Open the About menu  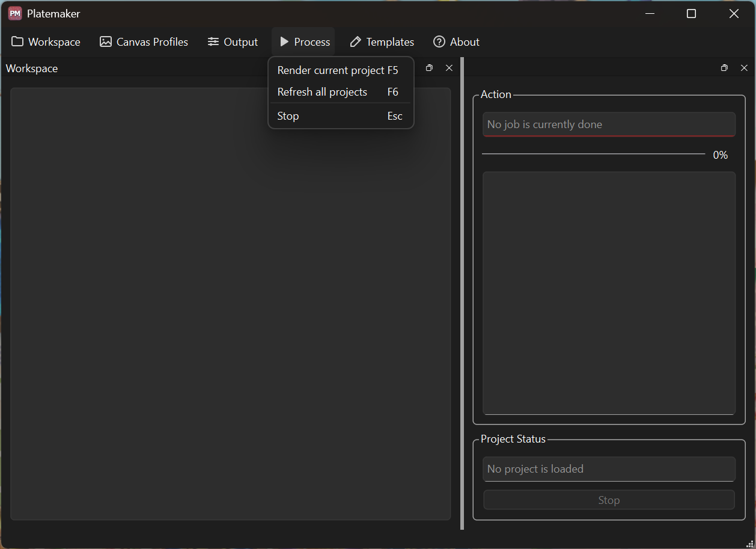(x=457, y=42)
